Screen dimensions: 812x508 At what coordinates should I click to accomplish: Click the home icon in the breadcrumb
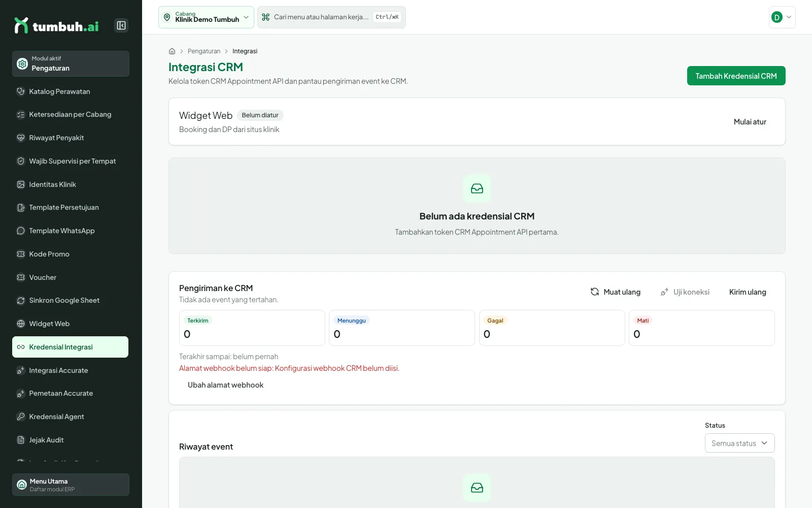[x=172, y=51]
